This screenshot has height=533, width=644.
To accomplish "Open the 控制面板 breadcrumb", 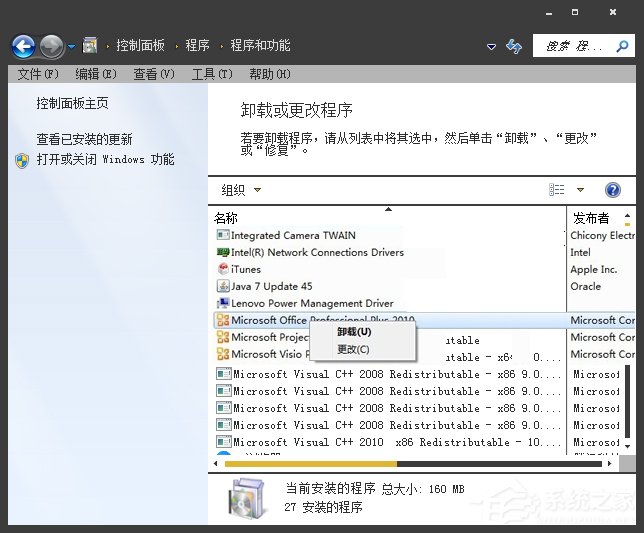I will (140, 45).
